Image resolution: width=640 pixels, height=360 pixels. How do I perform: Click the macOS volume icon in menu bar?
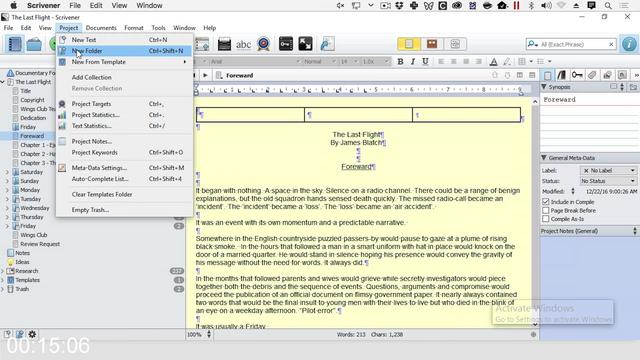(546, 6)
